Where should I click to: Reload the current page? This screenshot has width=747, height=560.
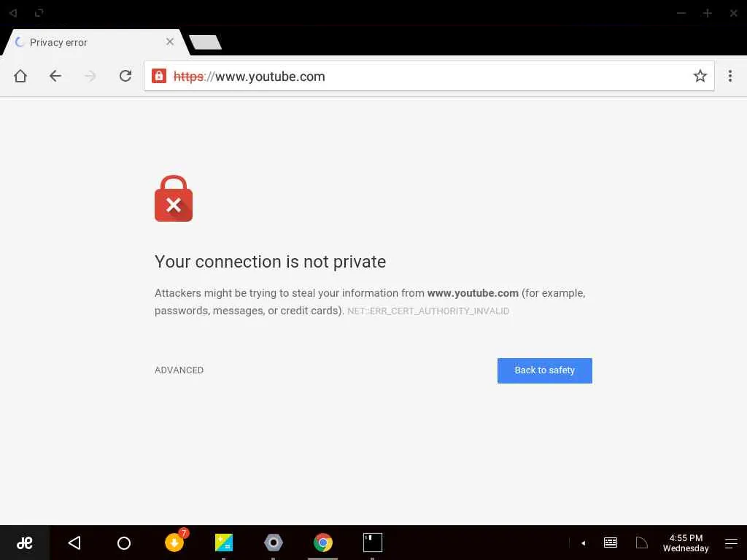pos(125,76)
